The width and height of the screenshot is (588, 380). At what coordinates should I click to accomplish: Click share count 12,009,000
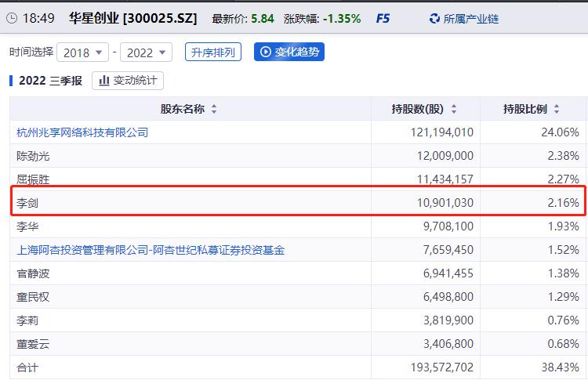(445, 156)
